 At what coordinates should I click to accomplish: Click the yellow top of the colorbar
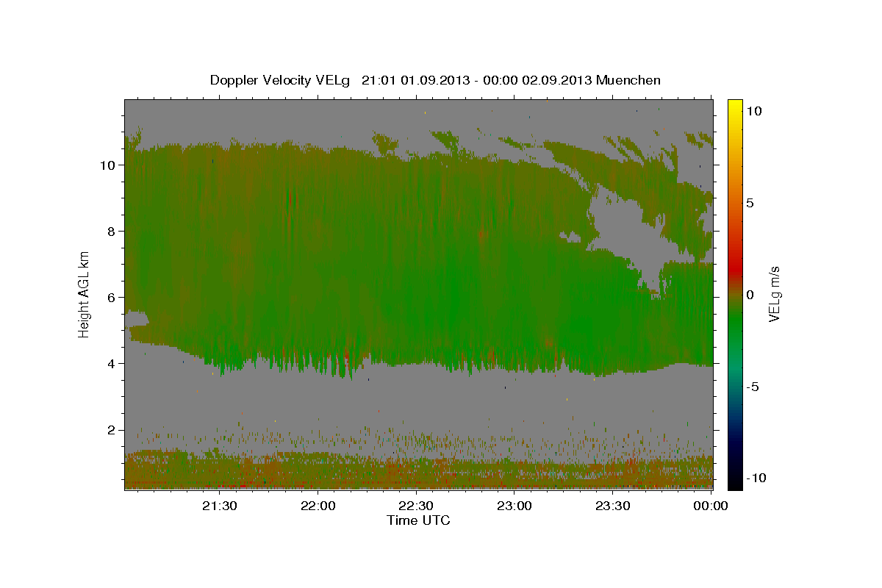[734, 105]
